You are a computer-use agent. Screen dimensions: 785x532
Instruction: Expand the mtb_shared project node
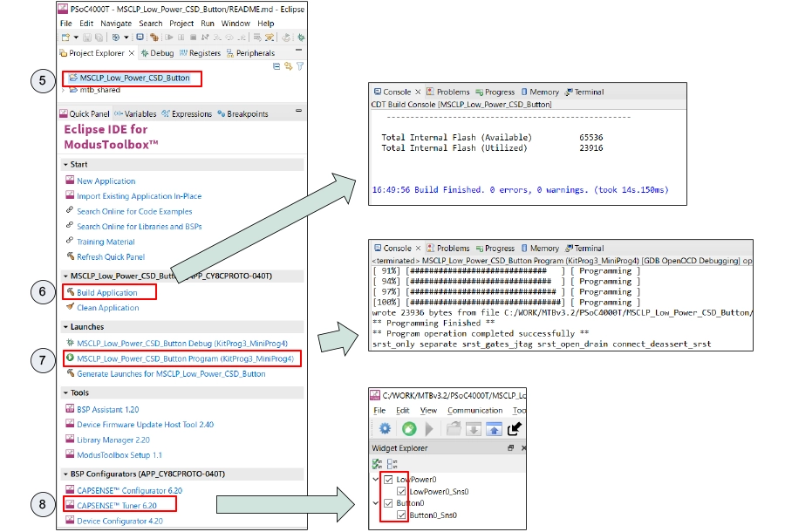[64, 90]
